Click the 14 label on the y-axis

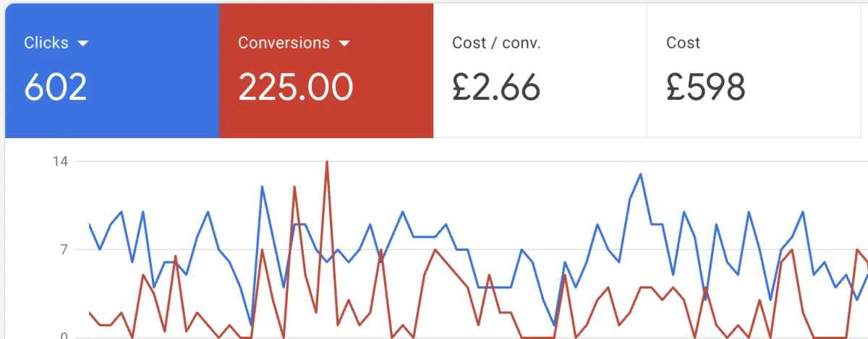pyautogui.click(x=60, y=161)
